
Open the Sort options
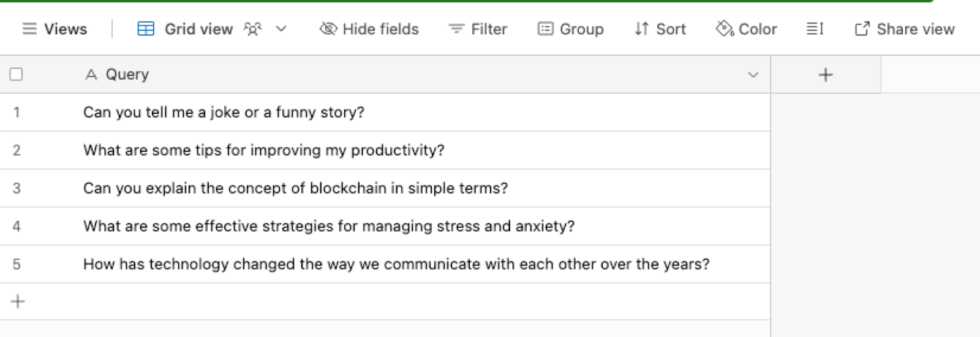point(660,29)
